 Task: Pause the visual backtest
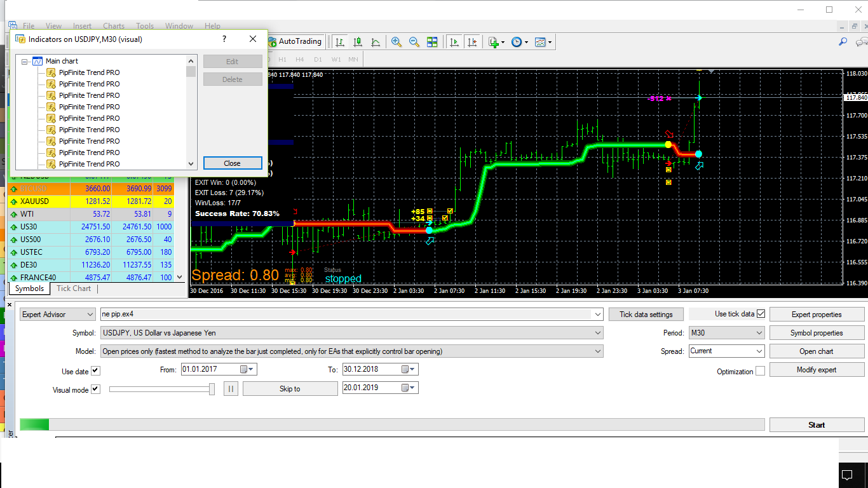[231, 388]
